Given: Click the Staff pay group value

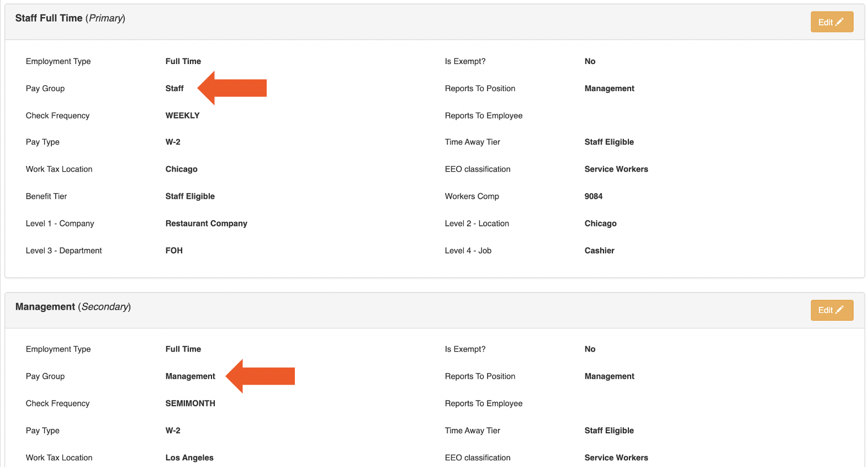Looking at the screenshot, I should [x=174, y=88].
